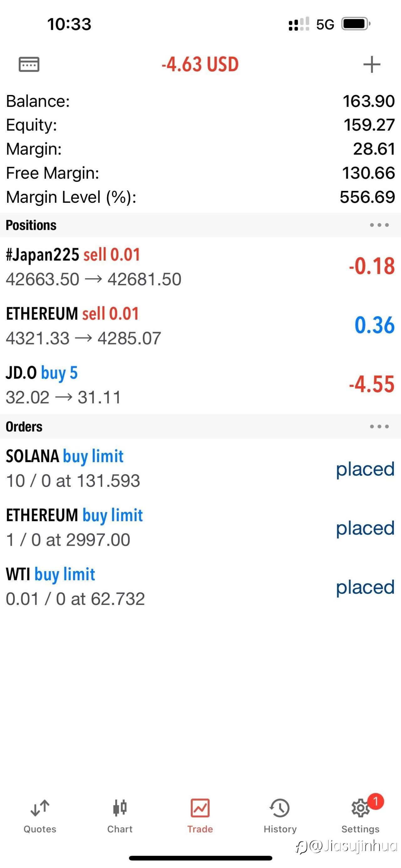
Task: Select the JD.O buy 5 position
Action: [200, 384]
